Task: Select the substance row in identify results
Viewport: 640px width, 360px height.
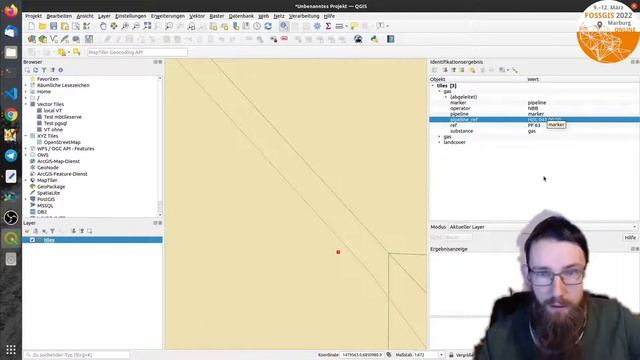Action: point(534,131)
